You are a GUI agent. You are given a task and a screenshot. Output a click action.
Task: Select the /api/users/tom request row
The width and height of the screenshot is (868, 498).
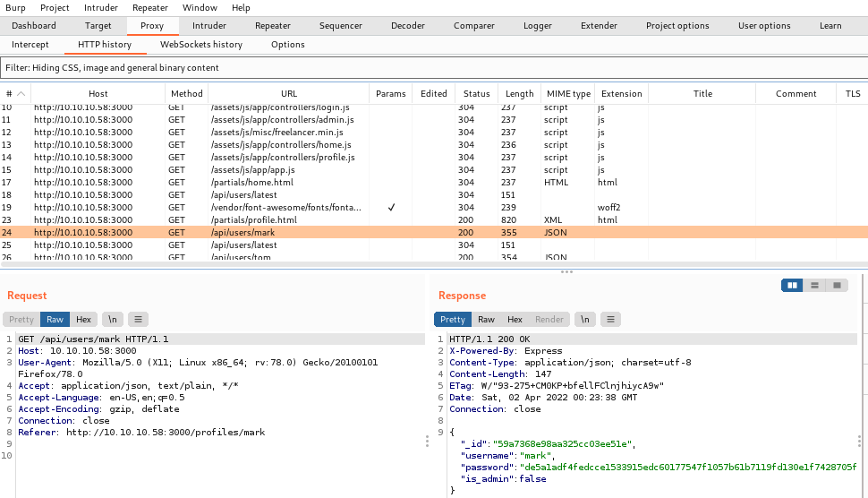[x=242, y=257]
